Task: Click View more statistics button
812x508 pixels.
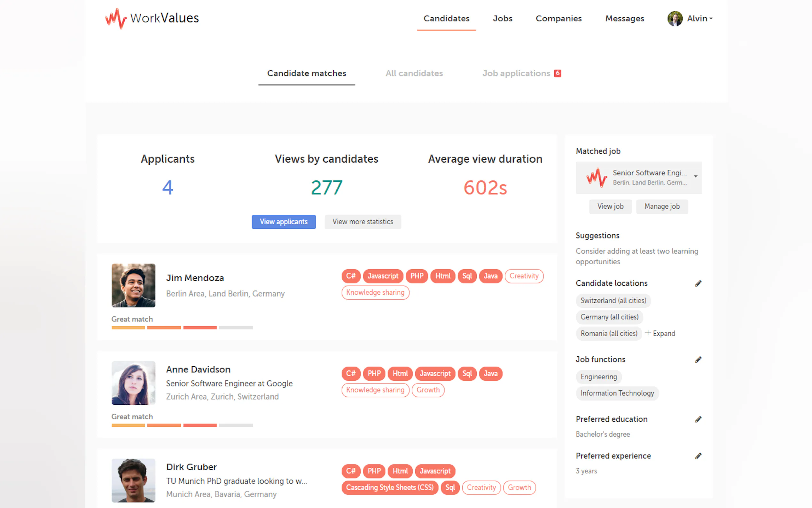Action: [363, 222]
